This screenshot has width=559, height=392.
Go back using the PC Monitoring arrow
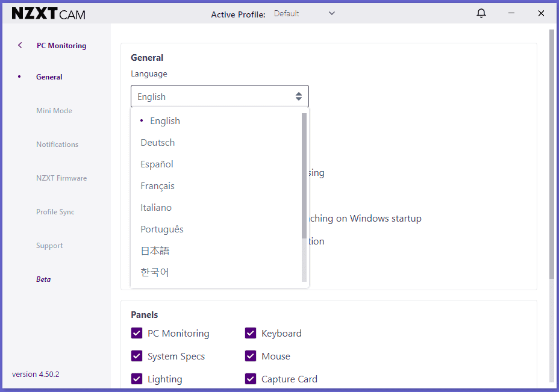(20, 45)
